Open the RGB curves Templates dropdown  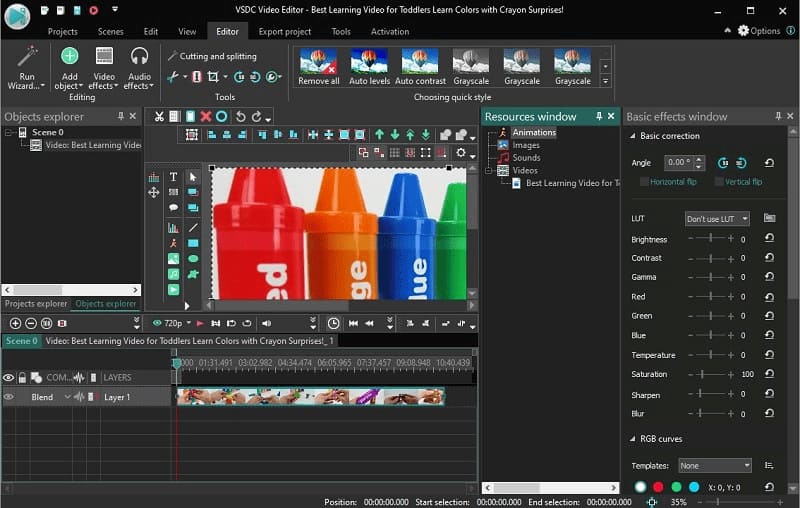click(x=714, y=465)
